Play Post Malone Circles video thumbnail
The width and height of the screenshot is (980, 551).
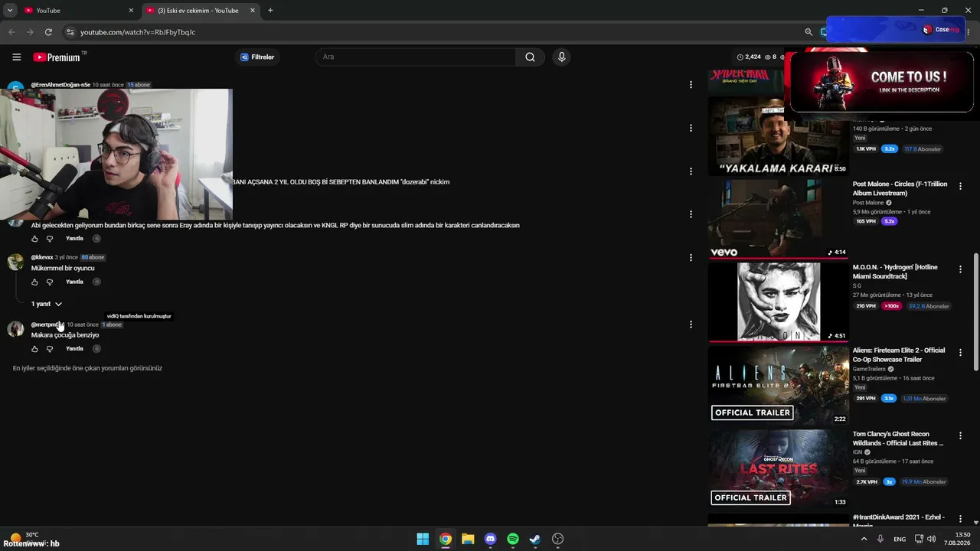coord(779,219)
